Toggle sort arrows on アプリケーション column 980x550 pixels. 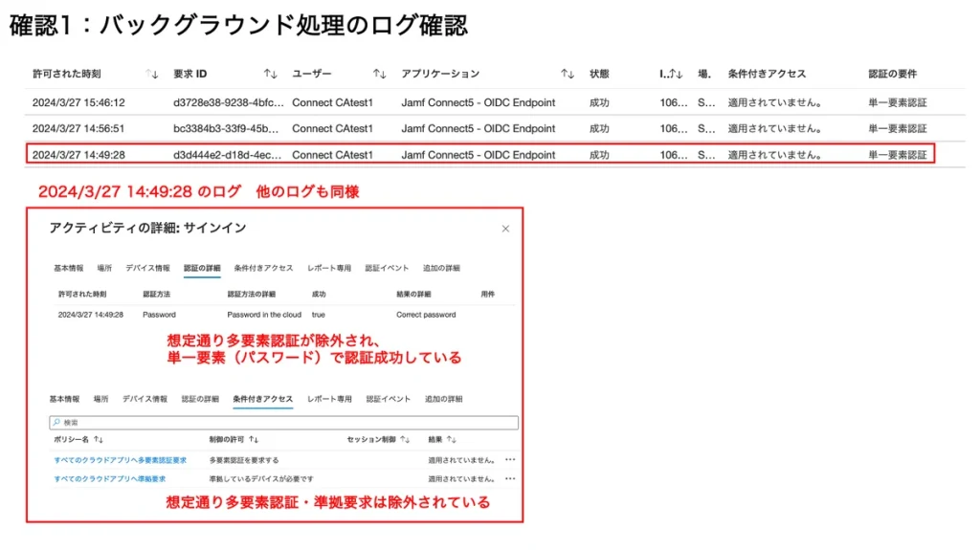pyautogui.click(x=568, y=74)
